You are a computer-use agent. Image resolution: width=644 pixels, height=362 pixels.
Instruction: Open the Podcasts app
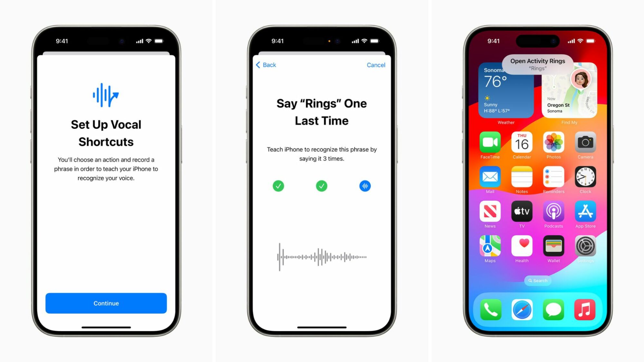[x=553, y=213]
